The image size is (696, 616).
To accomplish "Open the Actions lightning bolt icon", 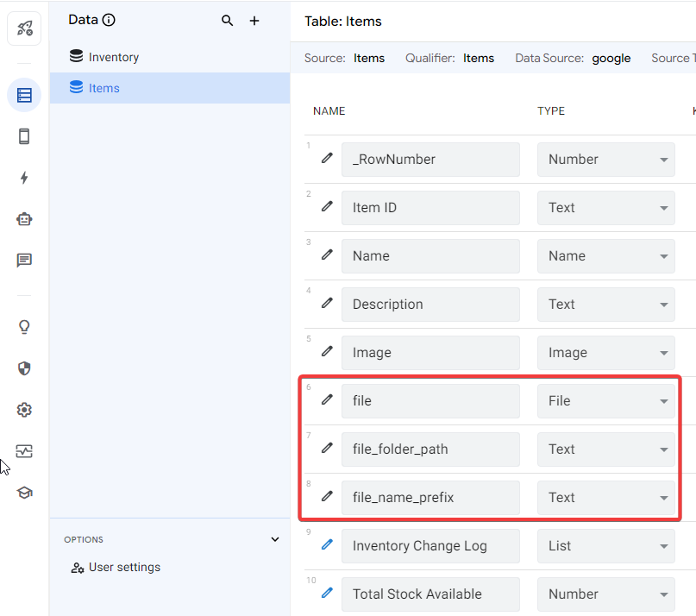I will 24,178.
